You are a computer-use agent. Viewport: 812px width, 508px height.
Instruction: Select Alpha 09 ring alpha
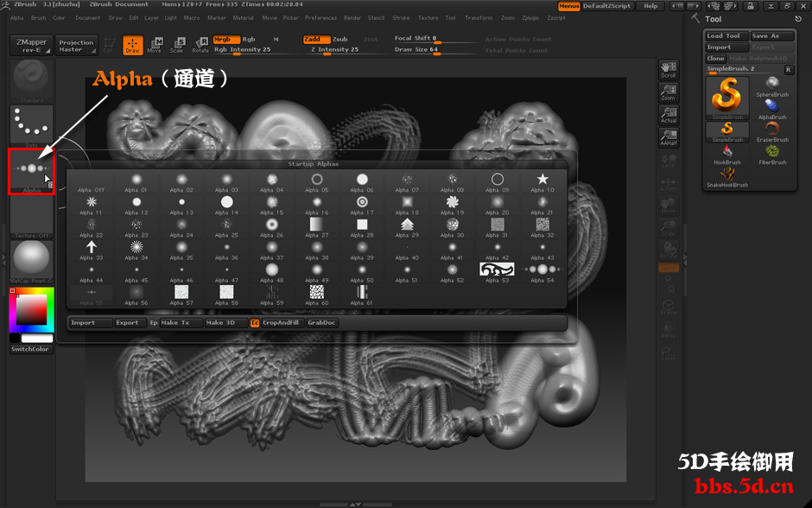pos(498,183)
